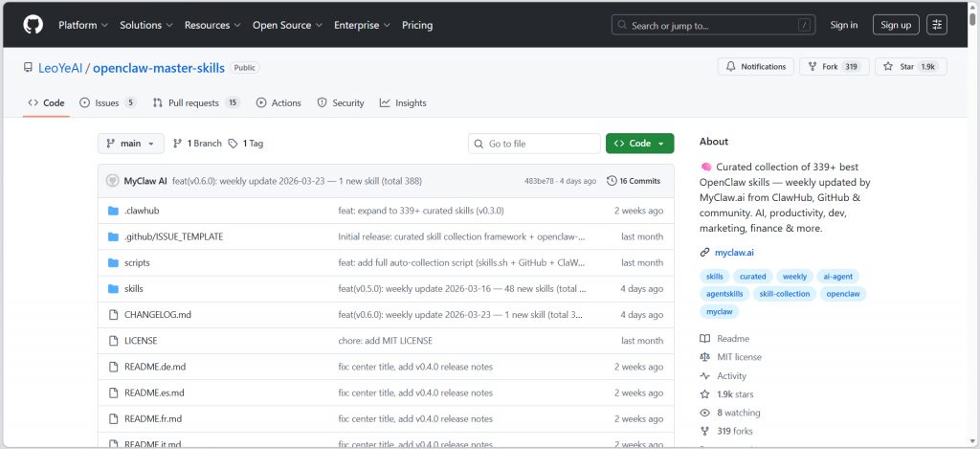Select the curated topic tag
This screenshot has height=449, width=980.
click(753, 277)
